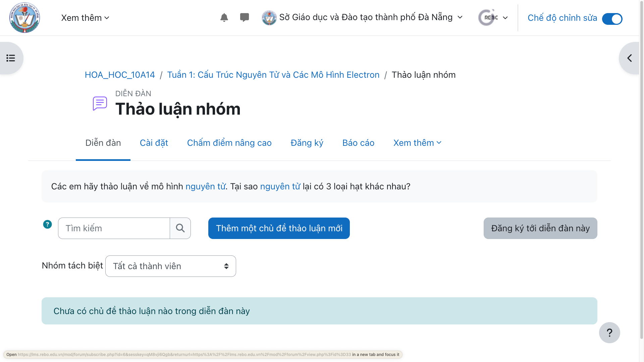Image resolution: width=644 pixels, height=362 pixels.
Task: Click Chế độ chỉnh sửa label
Action: click(562, 18)
